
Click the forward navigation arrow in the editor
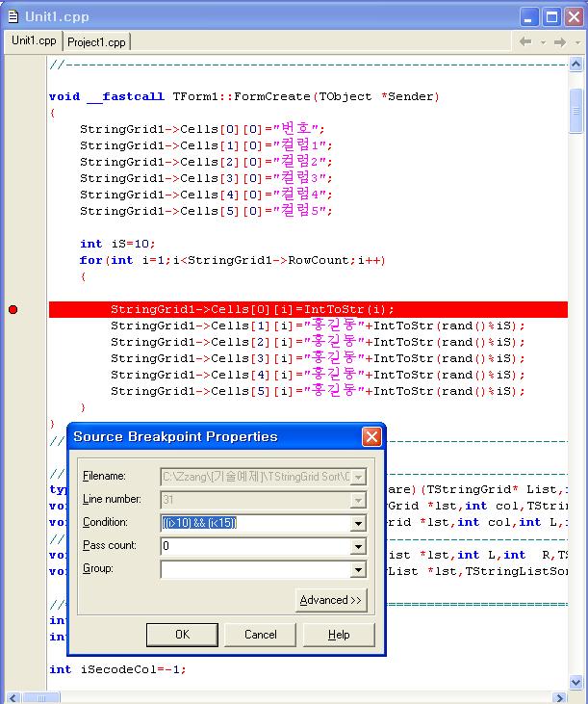pyautogui.click(x=558, y=42)
